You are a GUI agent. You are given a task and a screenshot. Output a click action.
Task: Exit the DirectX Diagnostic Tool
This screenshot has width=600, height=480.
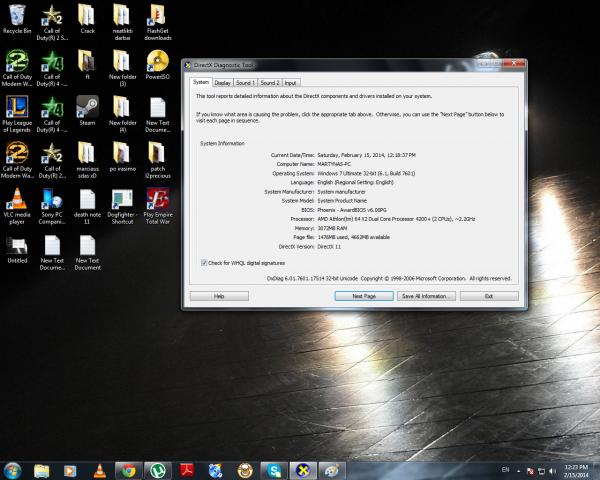pyautogui.click(x=488, y=296)
